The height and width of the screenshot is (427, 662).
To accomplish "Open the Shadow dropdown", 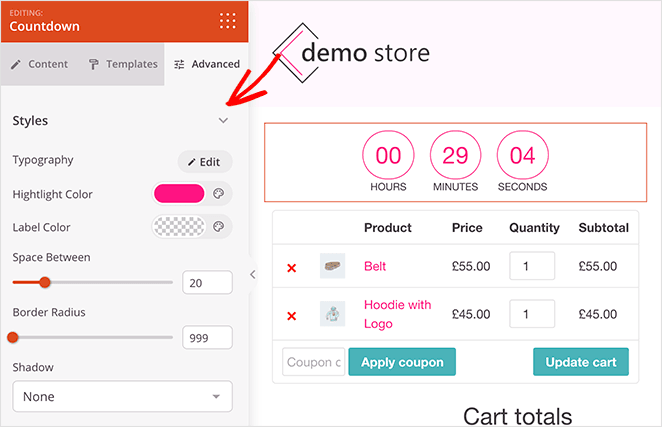I will click(x=122, y=396).
